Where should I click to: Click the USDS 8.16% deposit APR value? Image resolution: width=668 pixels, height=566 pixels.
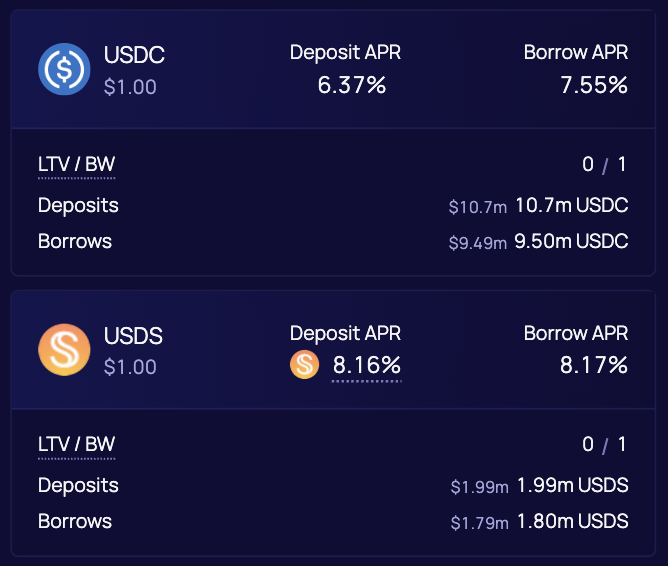pos(366,365)
